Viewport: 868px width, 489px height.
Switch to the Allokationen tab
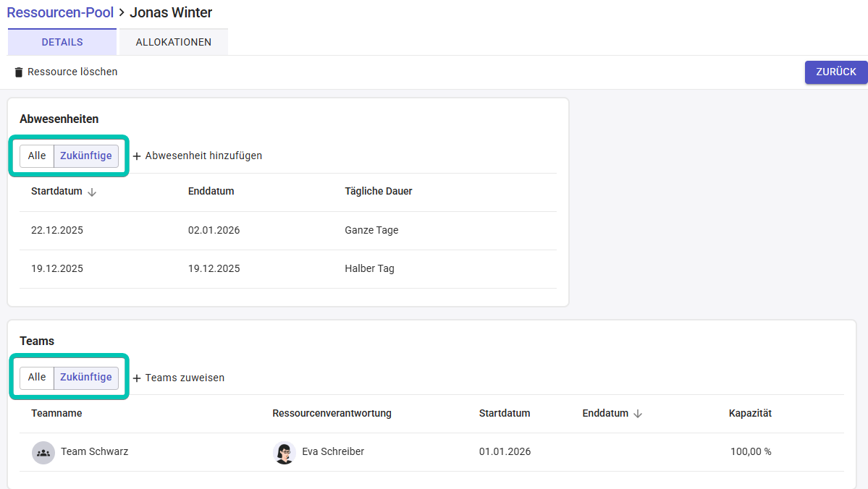174,42
